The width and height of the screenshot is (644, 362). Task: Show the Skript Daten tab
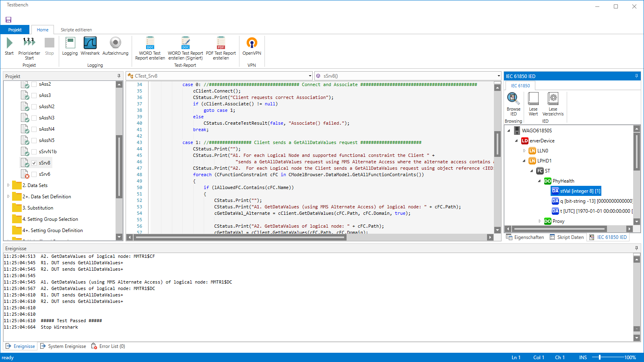pos(567,237)
